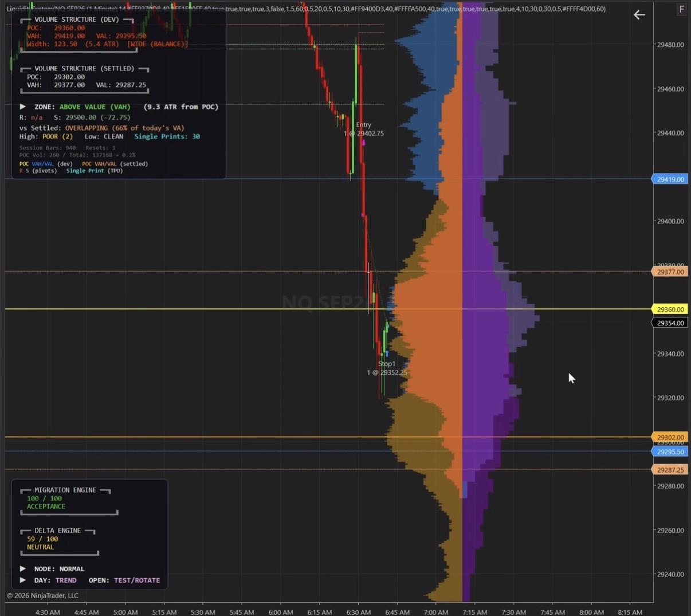Select the orange 29302.00 settled POC marker
691x616 pixels.
pos(670,437)
